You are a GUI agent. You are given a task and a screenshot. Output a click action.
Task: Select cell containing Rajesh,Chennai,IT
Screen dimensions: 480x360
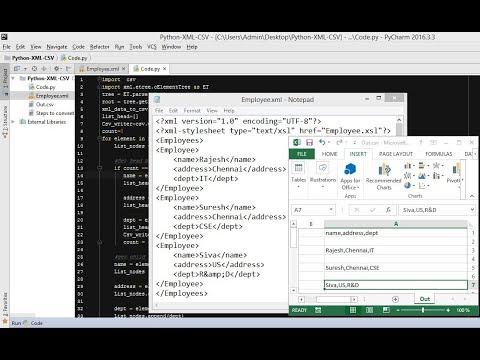tap(396, 250)
